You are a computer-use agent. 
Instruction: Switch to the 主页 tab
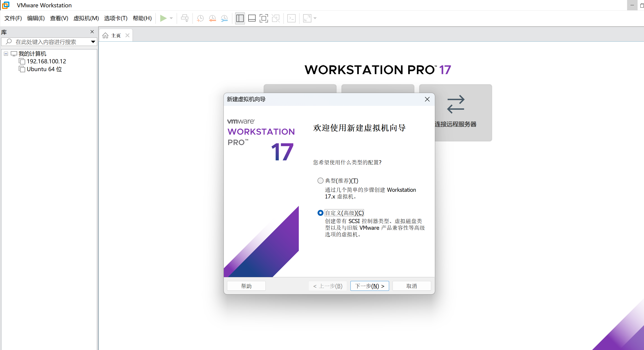click(x=116, y=35)
